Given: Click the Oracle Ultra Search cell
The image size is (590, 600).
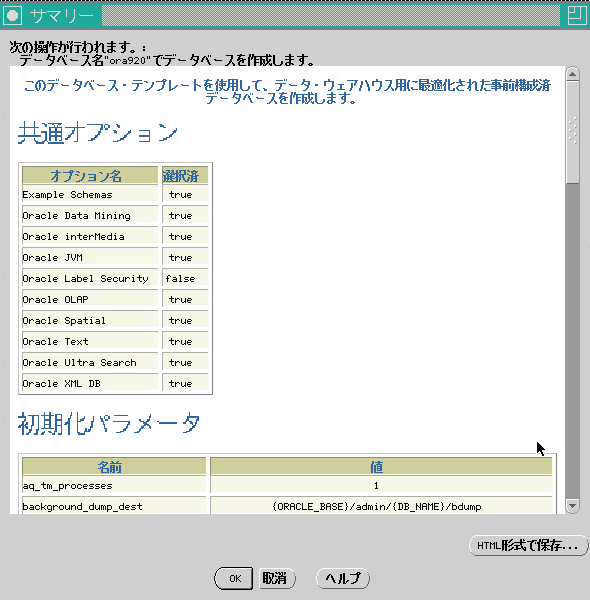Looking at the screenshot, I should [90, 362].
